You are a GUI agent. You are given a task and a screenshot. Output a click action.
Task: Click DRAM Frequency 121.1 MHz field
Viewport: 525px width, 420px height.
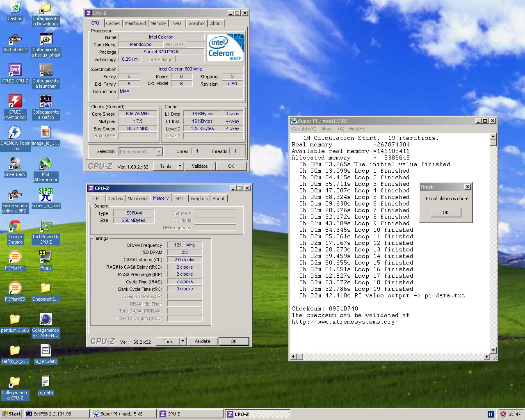185,245
